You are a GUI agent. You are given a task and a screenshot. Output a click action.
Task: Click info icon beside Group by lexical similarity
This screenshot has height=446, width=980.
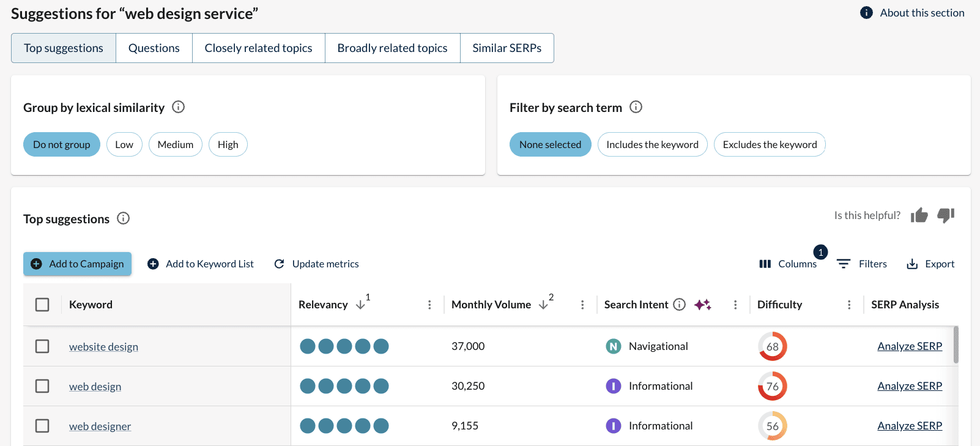pyautogui.click(x=178, y=107)
